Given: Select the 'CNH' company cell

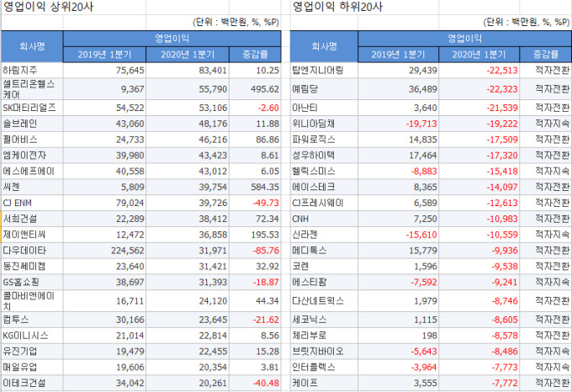Looking at the screenshot, I should [324, 219].
